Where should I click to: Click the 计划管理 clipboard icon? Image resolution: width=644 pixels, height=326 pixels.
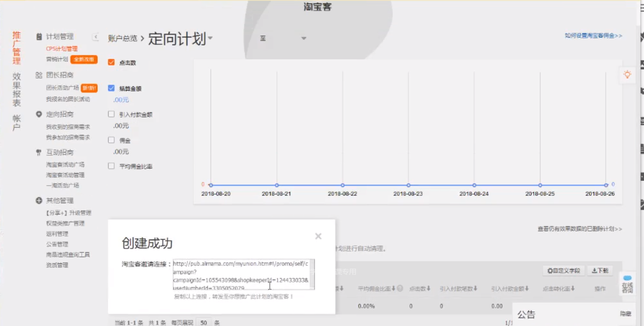(x=39, y=37)
